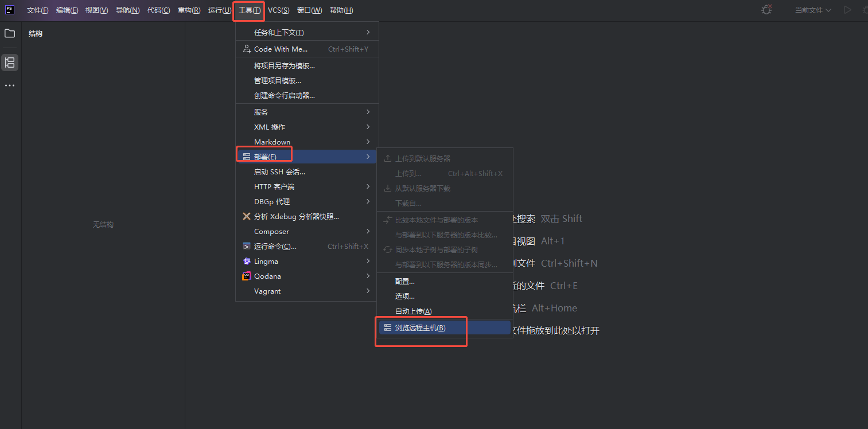Open deployment Configuration (配置...) entry
Screen dimensions: 868x429
click(445, 282)
